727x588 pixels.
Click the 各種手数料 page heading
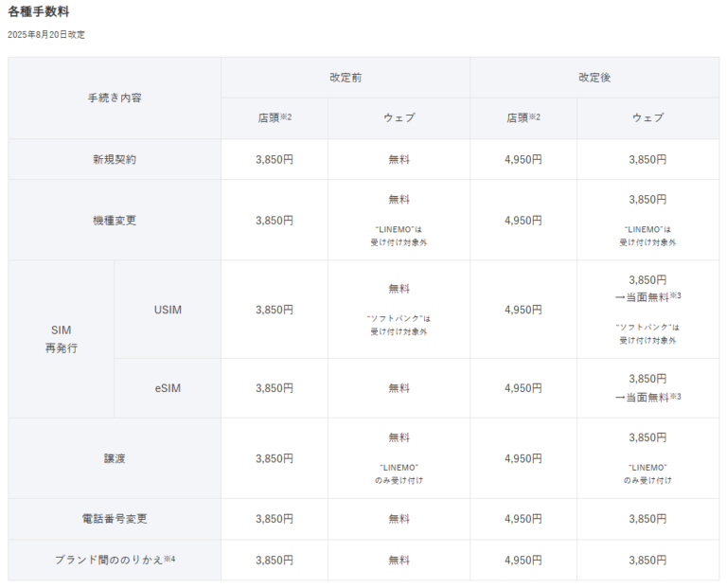pos(38,12)
